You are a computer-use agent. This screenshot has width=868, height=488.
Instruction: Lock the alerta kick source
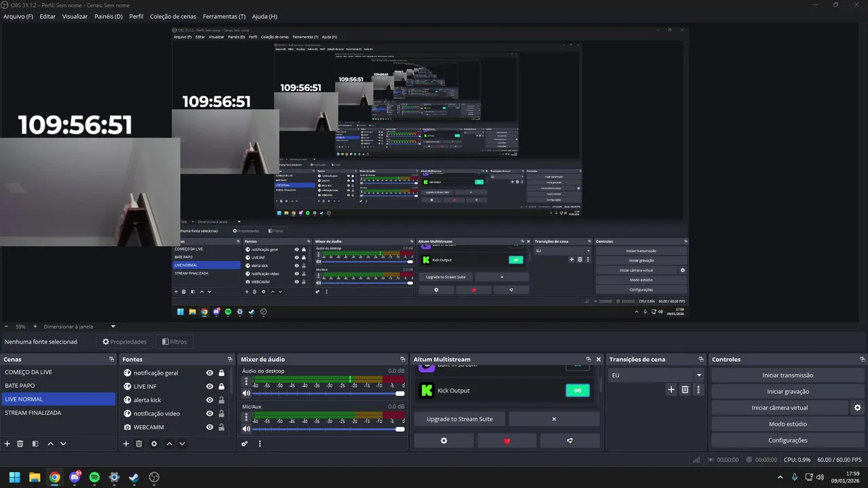pos(221,400)
